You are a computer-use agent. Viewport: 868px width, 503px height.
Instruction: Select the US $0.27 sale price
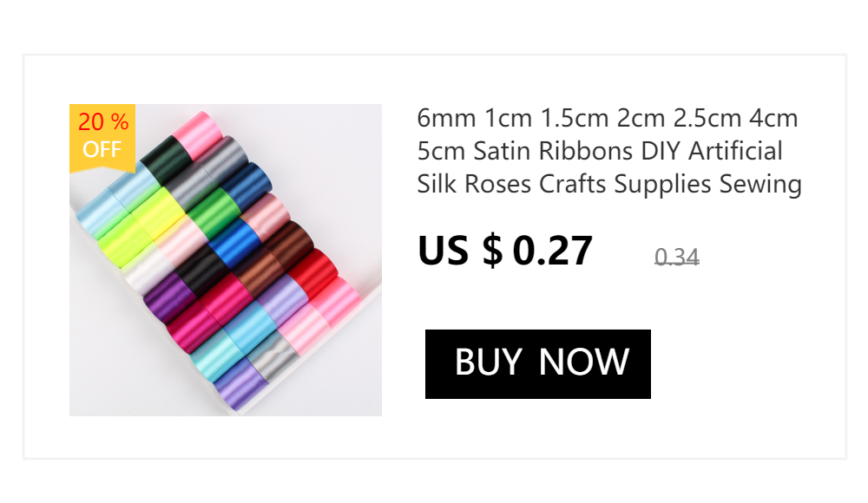505,251
